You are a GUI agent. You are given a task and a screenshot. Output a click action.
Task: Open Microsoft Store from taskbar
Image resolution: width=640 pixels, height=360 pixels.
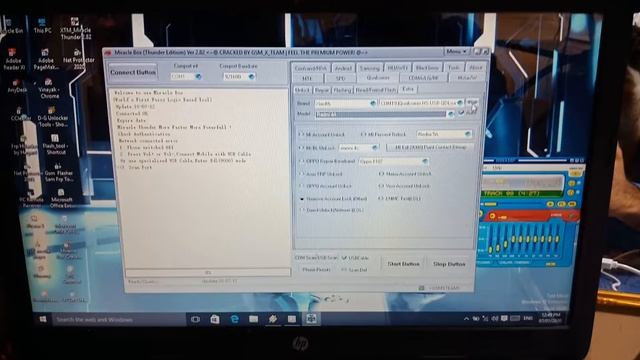(x=215, y=319)
